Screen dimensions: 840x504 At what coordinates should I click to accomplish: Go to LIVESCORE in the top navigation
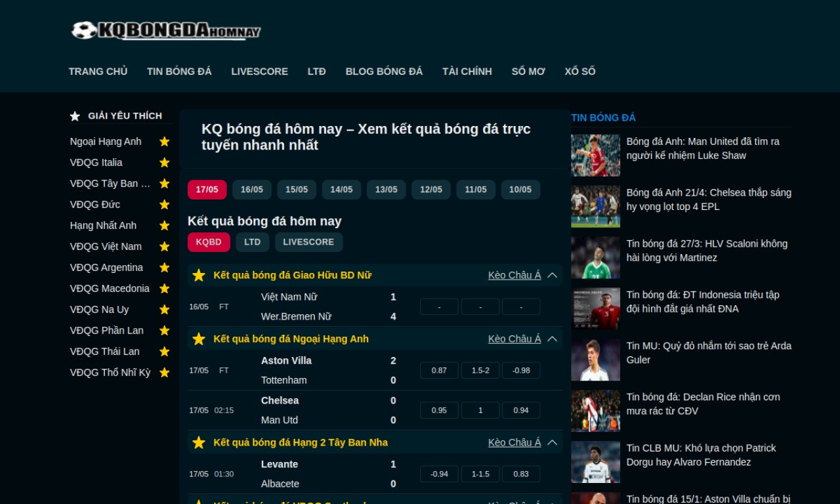click(x=259, y=72)
